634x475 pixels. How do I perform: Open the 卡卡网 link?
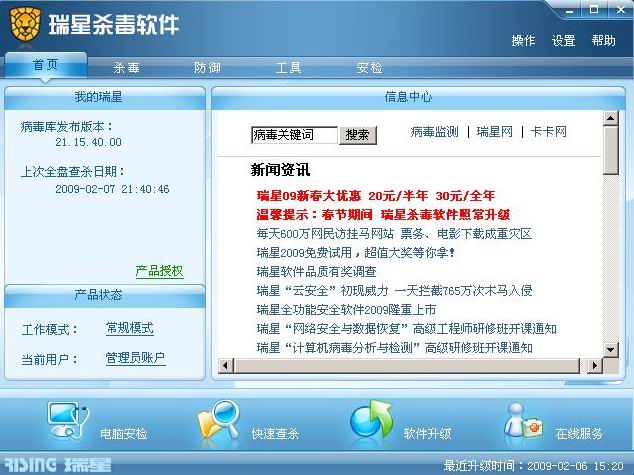pyautogui.click(x=549, y=132)
